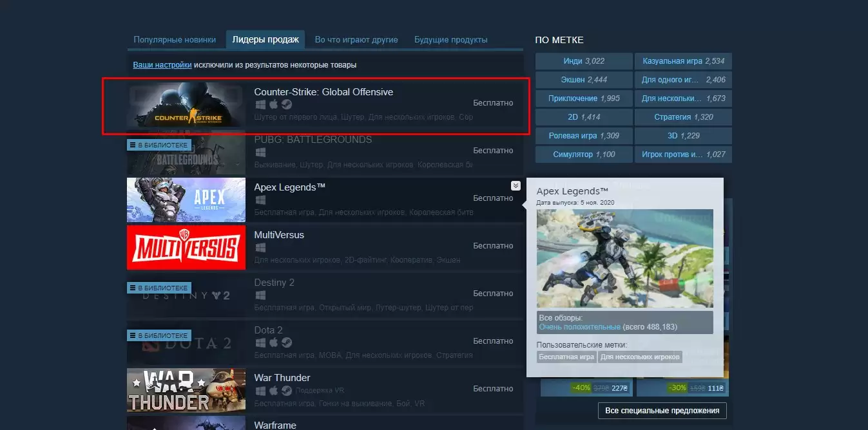Select the Инди tag
Viewport: 868px width, 430px height.
tap(584, 61)
